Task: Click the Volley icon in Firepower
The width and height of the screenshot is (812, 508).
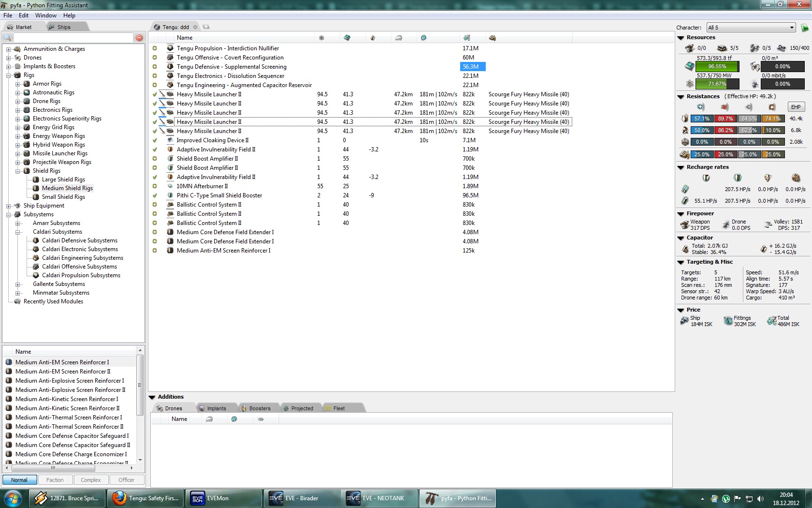Action: pyautogui.click(x=768, y=224)
